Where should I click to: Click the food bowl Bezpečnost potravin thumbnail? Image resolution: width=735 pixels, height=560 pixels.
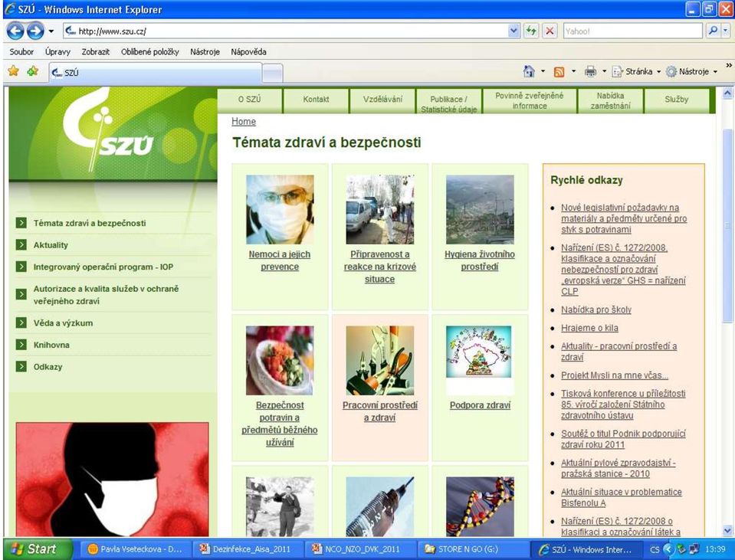click(280, 360)
